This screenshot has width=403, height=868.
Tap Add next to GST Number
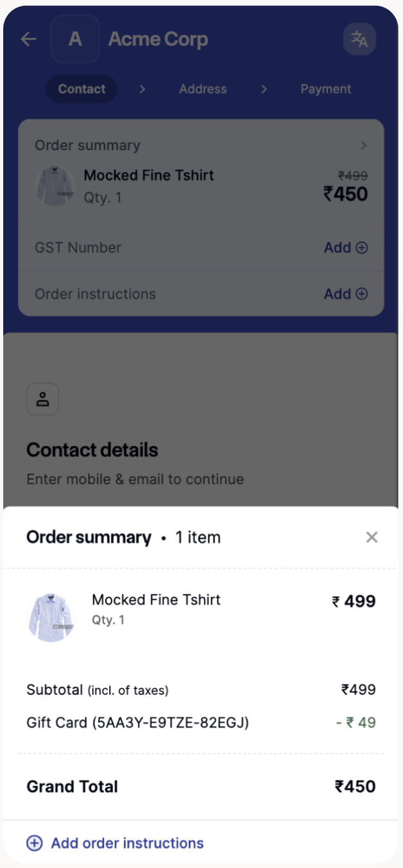pos(338,247)
